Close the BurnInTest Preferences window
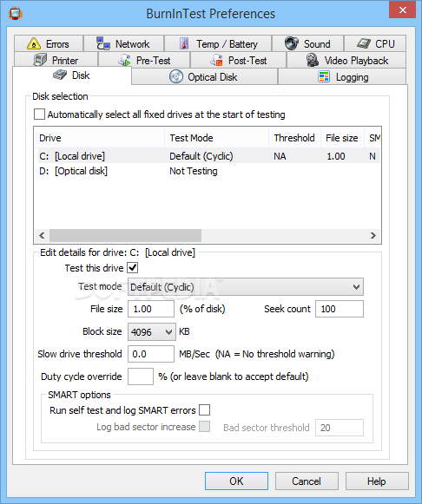The width and height of the screenshot is (422, 504). point(402,10)
